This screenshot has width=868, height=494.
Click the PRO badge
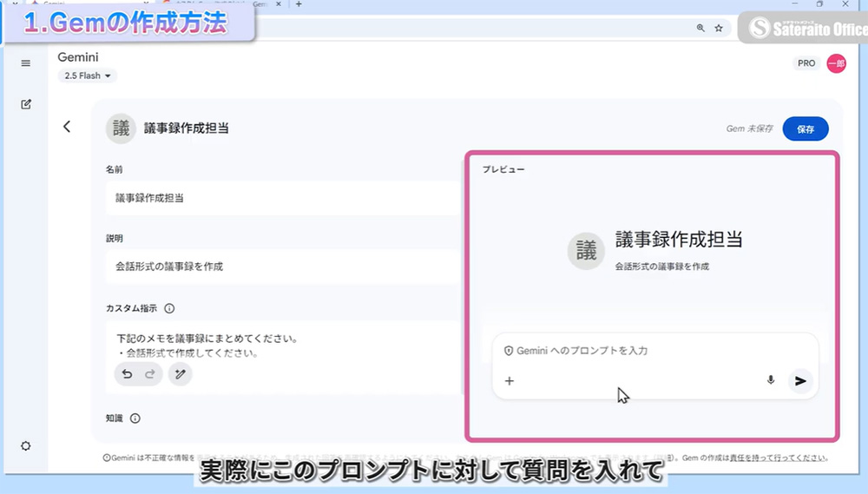(x=806, y=63)
